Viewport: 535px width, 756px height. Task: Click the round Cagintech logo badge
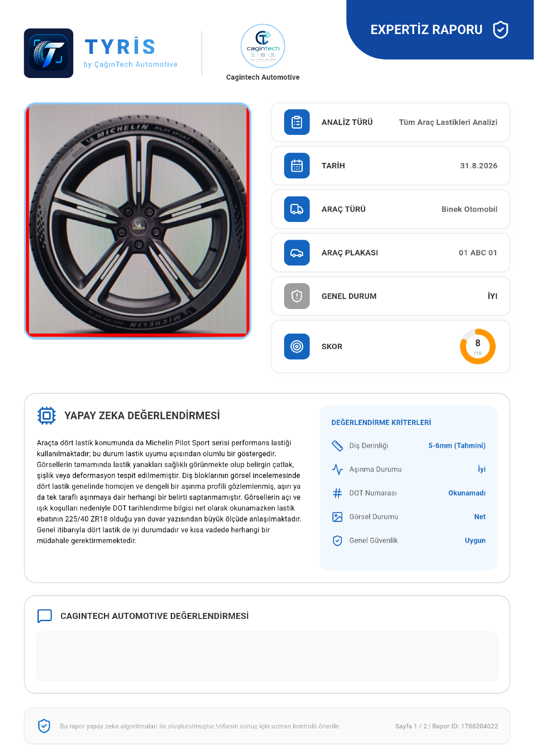click(263, 46)
